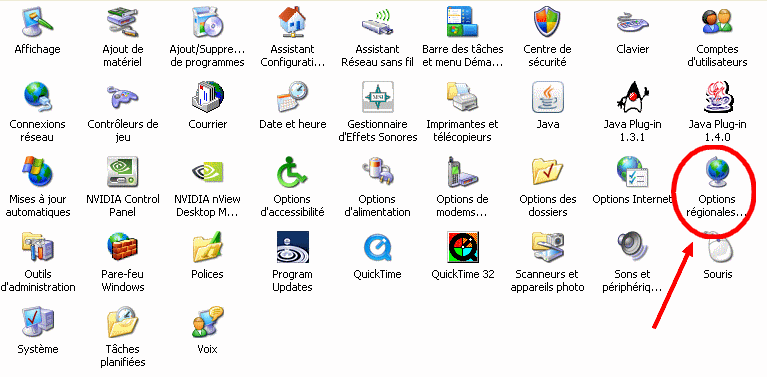Launch NVIDIA nView Desktop Manager icon

(207, 173)
